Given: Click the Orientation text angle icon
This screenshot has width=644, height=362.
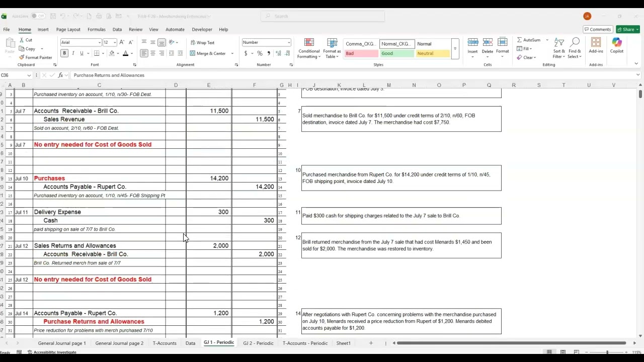Looking at the screenshot, I should click(x=172, y=42).
